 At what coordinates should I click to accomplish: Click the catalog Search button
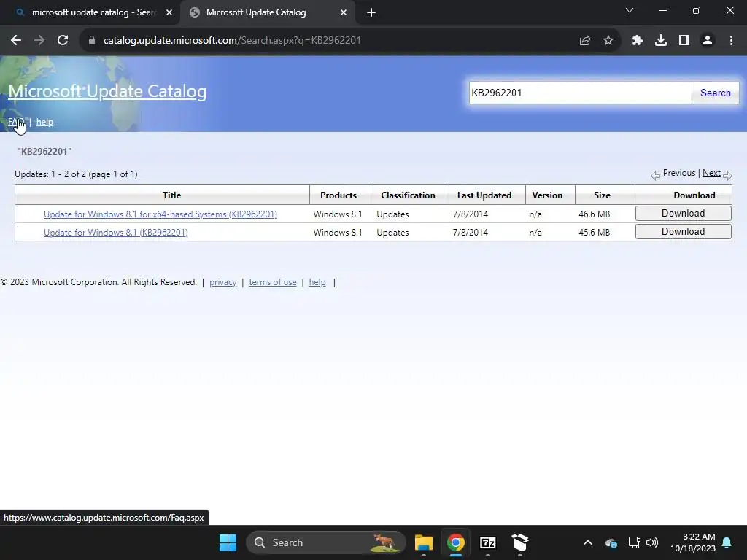coord(715,93)
